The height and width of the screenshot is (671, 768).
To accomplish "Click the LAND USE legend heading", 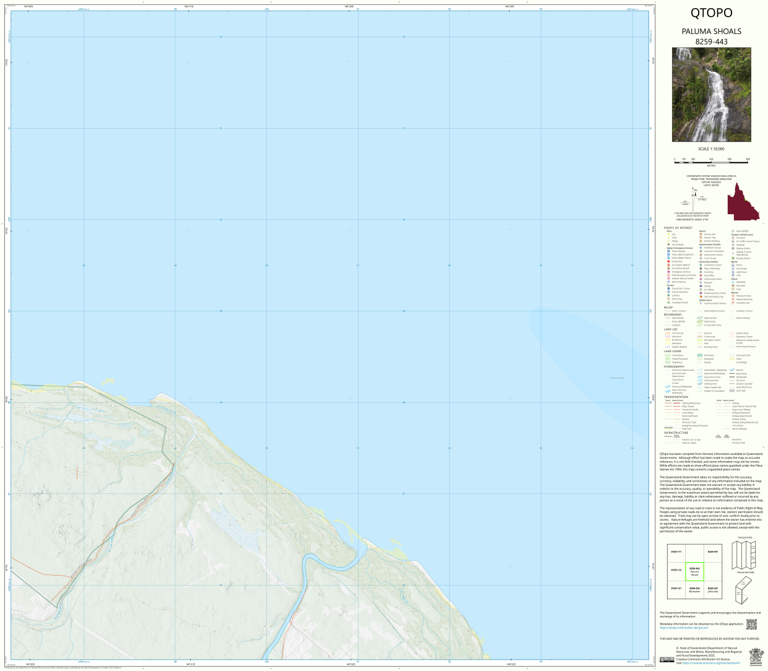I will coord(671,329).
